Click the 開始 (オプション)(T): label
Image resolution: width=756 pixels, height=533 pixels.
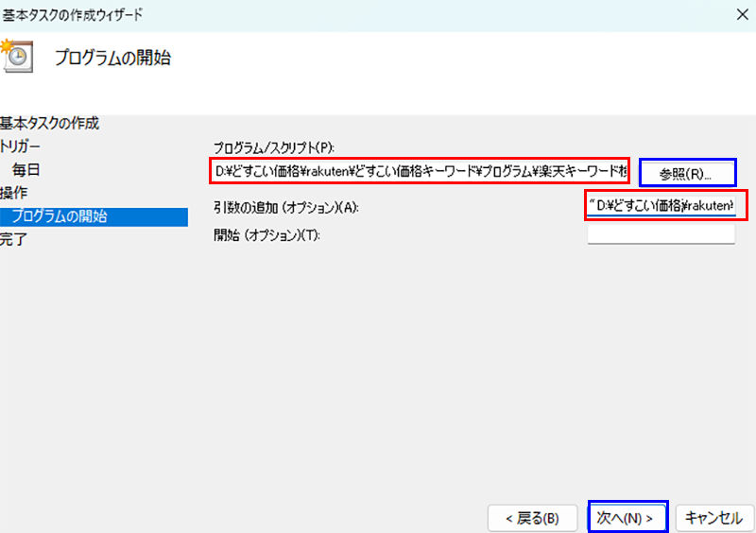tap(266, 235)
